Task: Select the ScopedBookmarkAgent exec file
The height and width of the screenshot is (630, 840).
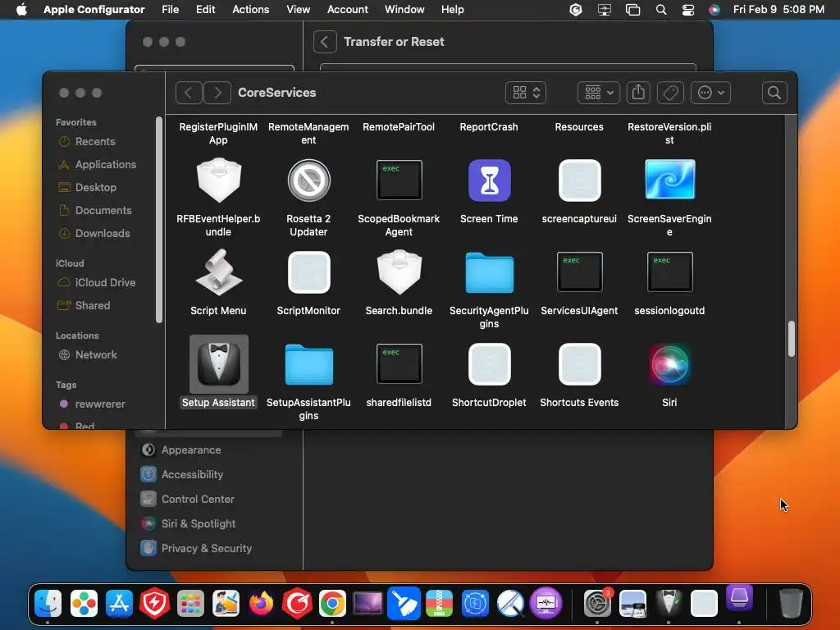Action: tap(399, 180)
